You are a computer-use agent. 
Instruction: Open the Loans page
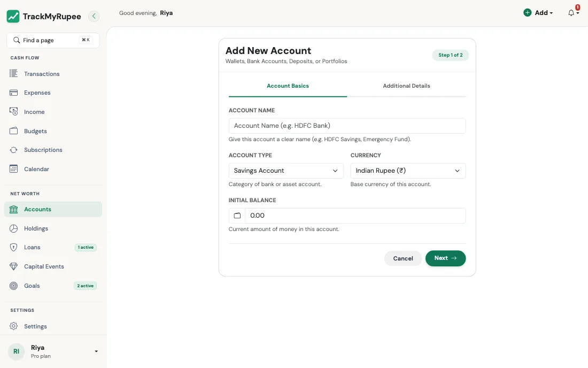(x=53, y=247)
